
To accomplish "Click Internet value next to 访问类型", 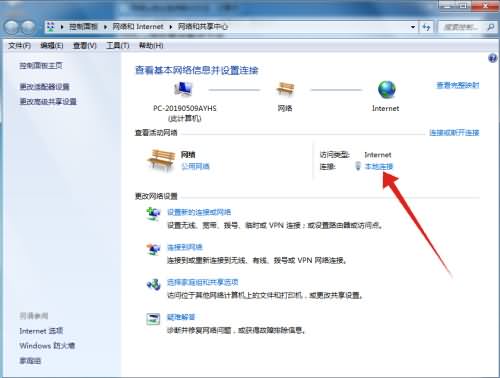I will point(378,155).
